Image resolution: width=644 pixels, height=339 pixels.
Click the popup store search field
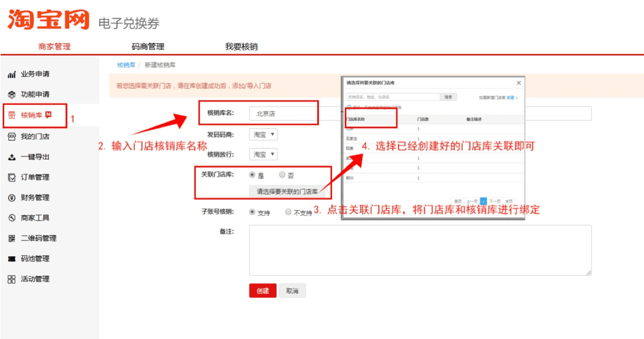(x=393, y=97)
